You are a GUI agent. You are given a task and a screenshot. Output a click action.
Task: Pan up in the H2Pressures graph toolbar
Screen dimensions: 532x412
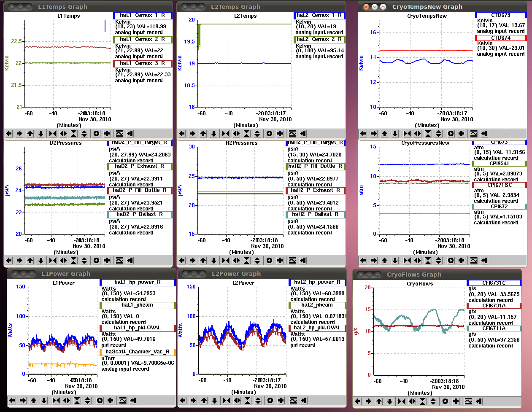tap(203, 261)
